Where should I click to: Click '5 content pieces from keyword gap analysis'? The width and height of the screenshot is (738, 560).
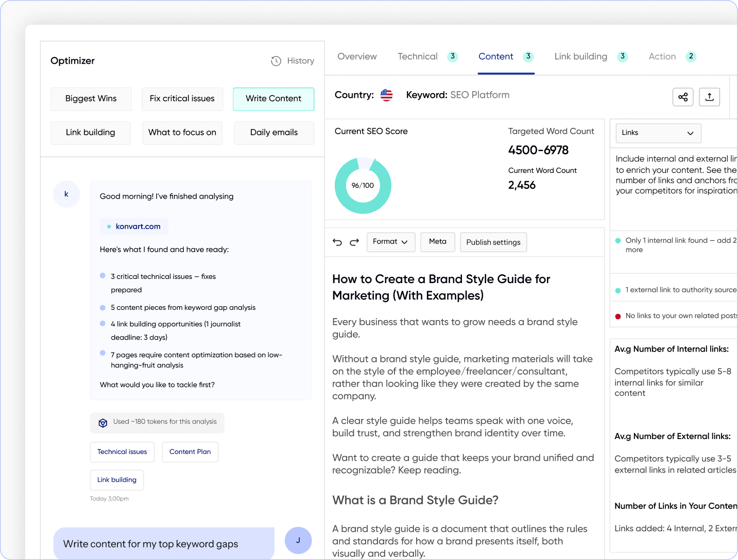(183, 308)
